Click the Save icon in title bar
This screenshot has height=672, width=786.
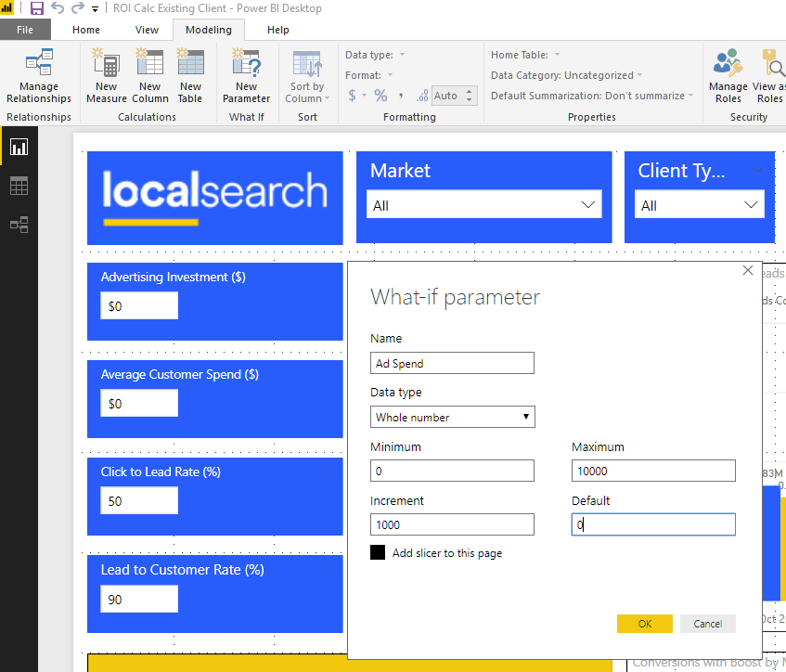click(37, 8)
